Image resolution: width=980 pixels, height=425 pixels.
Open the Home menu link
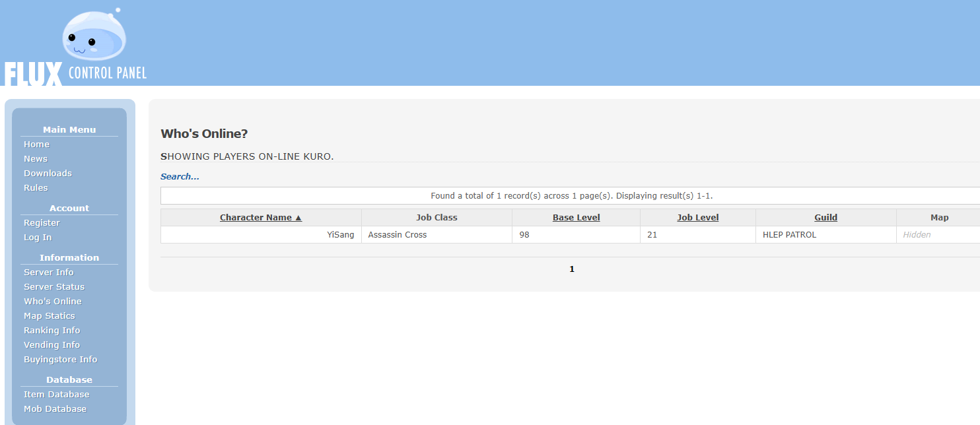pyautogui.click(x=36, y=145)
